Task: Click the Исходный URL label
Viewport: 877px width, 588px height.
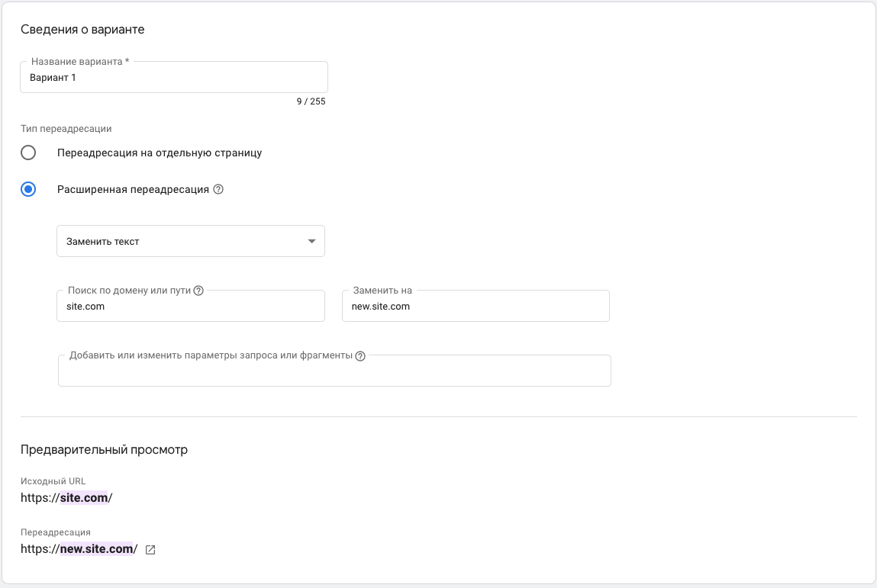Action: coord(53,481)
